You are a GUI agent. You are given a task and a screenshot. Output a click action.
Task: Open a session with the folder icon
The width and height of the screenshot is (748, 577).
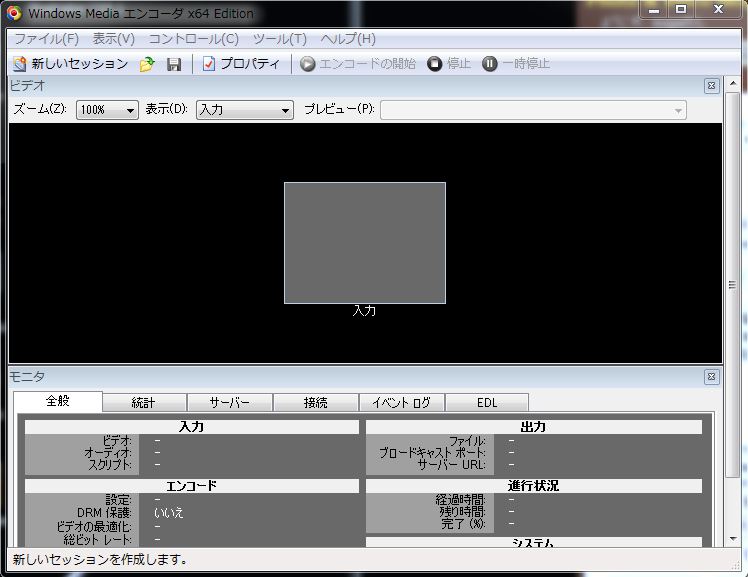147,64
